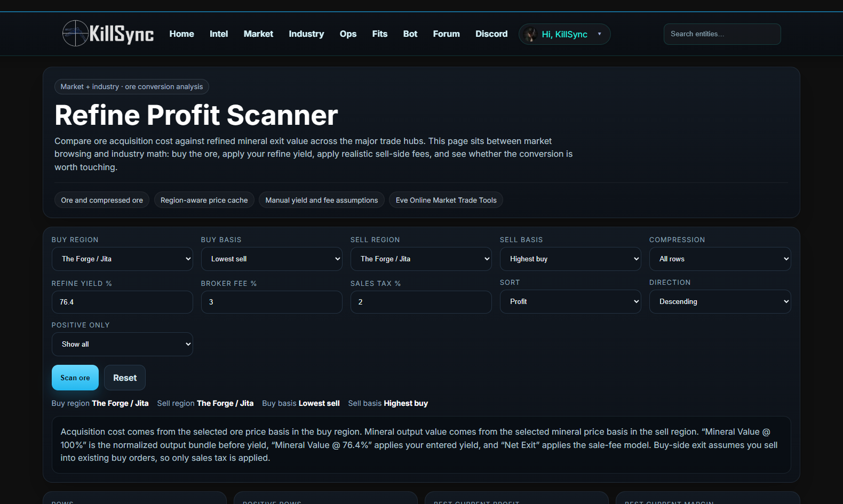
Task: Open the Positive Only dropdown
Action: [122, 344]
